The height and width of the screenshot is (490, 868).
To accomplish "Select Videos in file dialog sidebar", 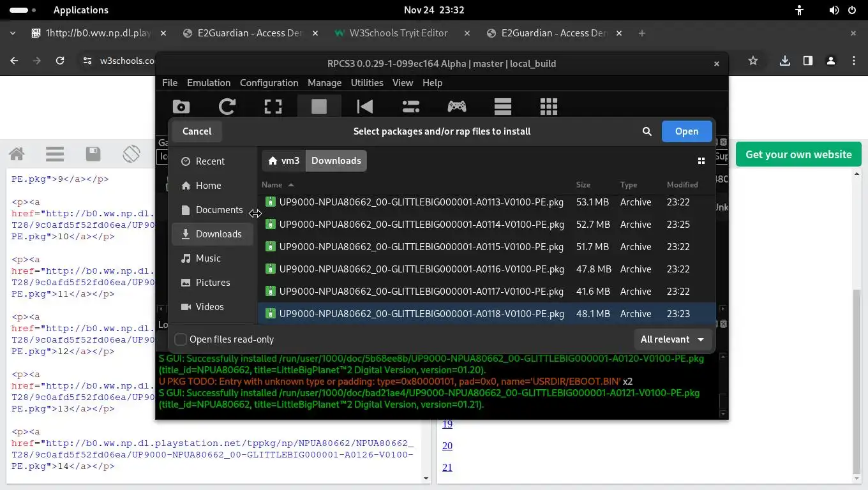I will pyautogui.click(x=212, y=307).
